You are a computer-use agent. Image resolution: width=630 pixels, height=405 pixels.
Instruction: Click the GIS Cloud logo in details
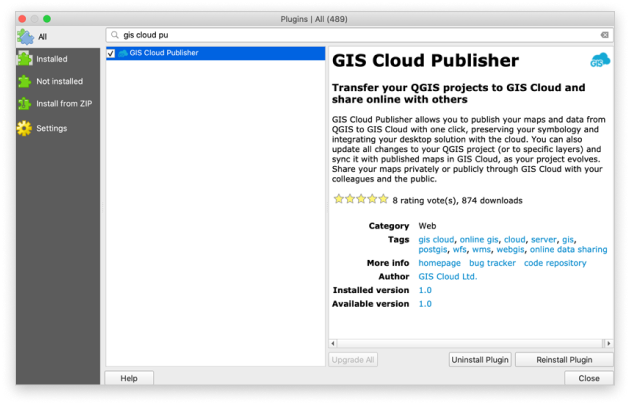point(600,60)
